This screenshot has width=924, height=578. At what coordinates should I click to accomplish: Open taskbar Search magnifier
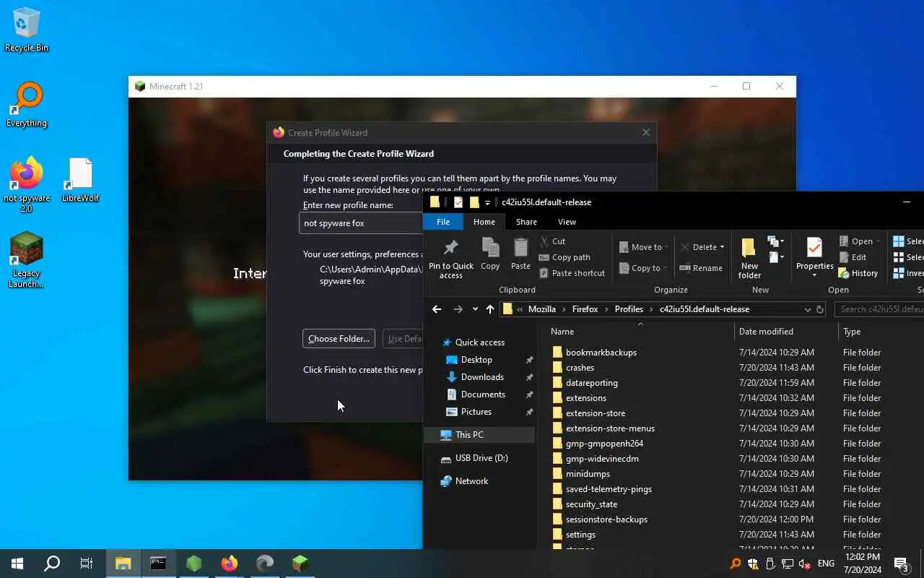52,564
